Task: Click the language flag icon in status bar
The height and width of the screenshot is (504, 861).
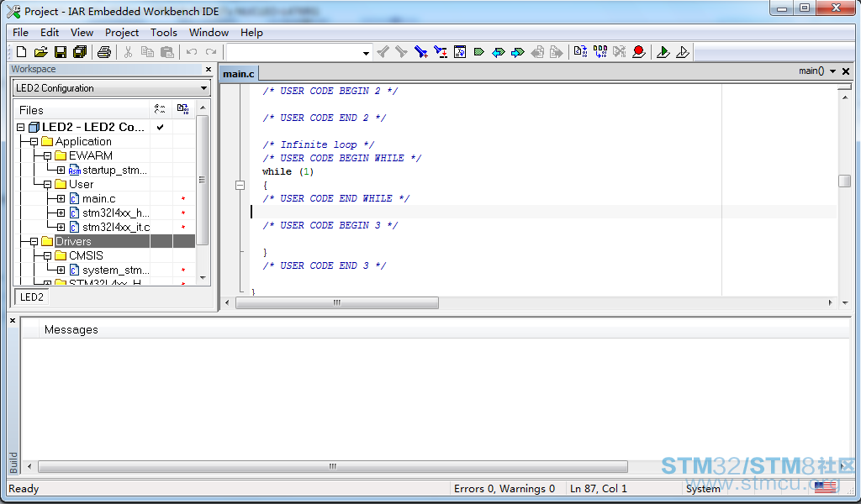Action: tap(825, 488)
